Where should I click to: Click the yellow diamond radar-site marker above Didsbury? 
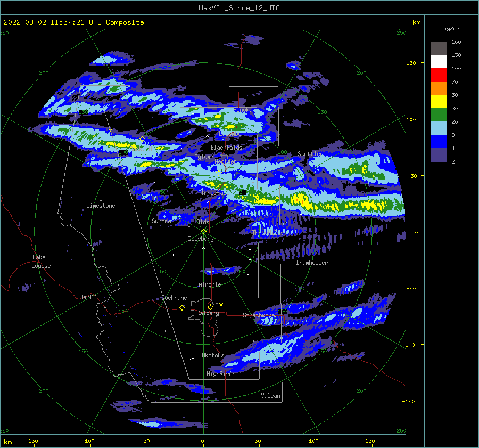tap(203, 232)
